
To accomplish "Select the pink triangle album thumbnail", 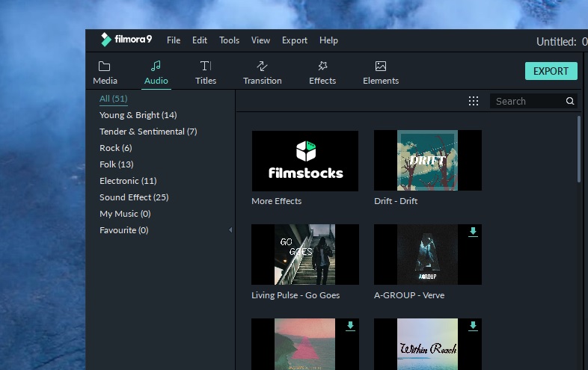I will point(305,344).
